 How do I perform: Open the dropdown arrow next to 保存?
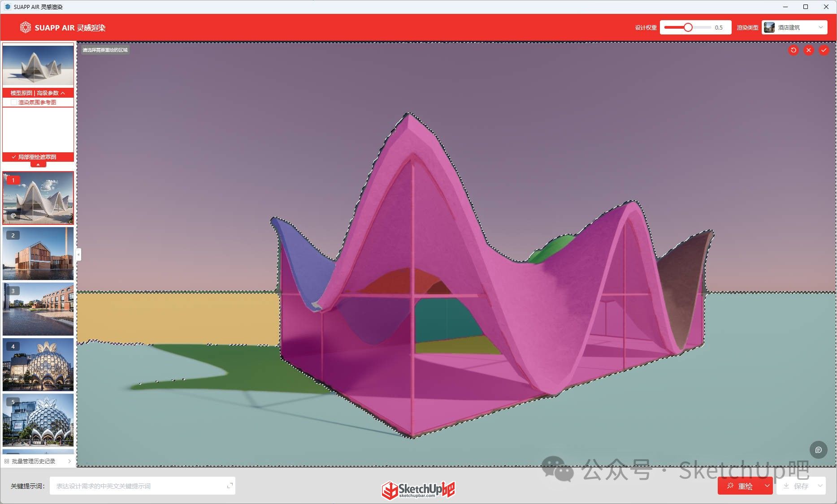click(820, 486)
